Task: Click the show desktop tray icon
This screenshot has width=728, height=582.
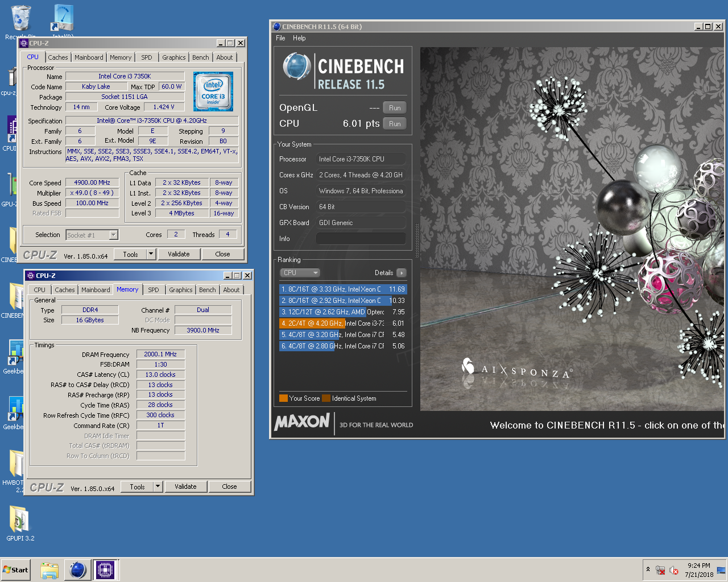Action: pyautogui.click(x=721, y=570)
